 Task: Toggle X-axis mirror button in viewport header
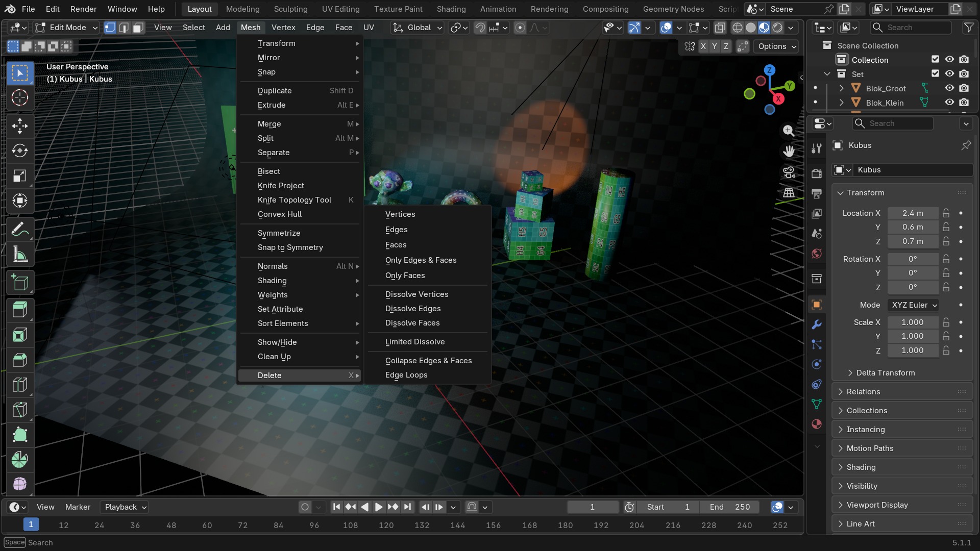703,46
